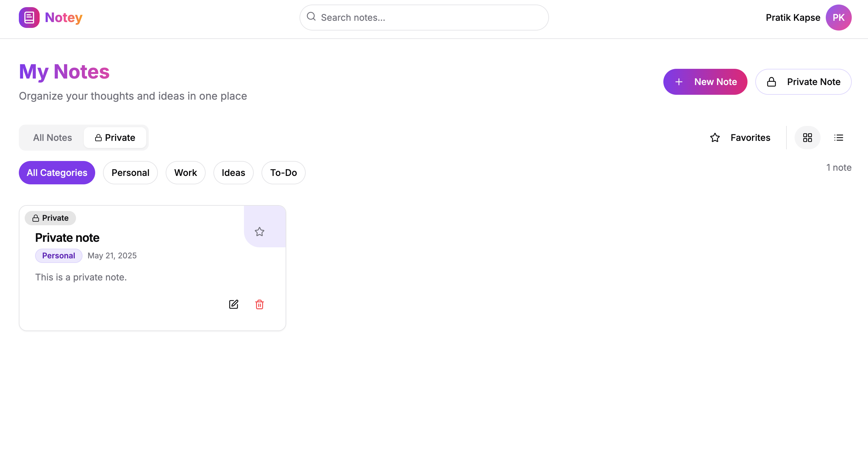Open the Private note card title
The image size is (868, 457).
pos(67,238)
